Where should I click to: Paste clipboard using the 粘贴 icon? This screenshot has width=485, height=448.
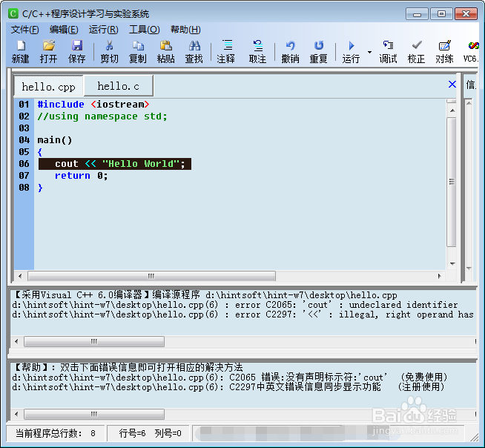pos(166,52)
